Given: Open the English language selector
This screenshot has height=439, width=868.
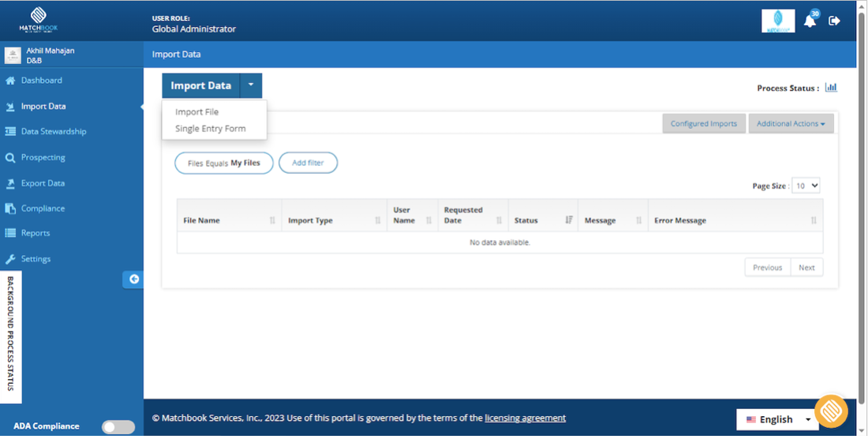Looking at the screenshot, I should pos(777,419).
